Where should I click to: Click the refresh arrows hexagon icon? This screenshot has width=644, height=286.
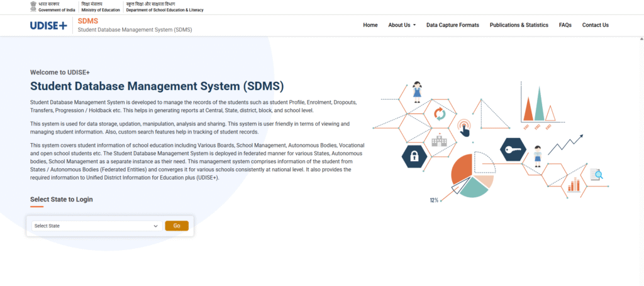[x=440, y=114]
